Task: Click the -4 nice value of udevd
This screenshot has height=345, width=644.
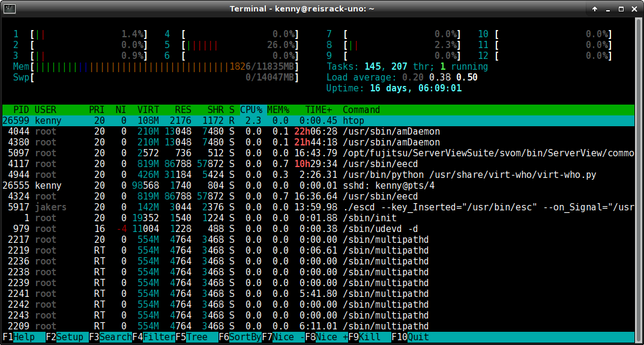Action: point(122,228)
